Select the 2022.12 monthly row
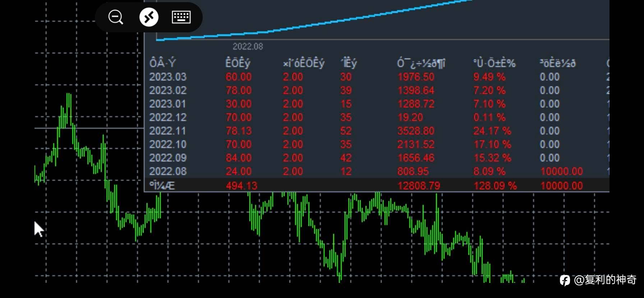This screenshot has width=644, height=298. click(x=377, y=117)
